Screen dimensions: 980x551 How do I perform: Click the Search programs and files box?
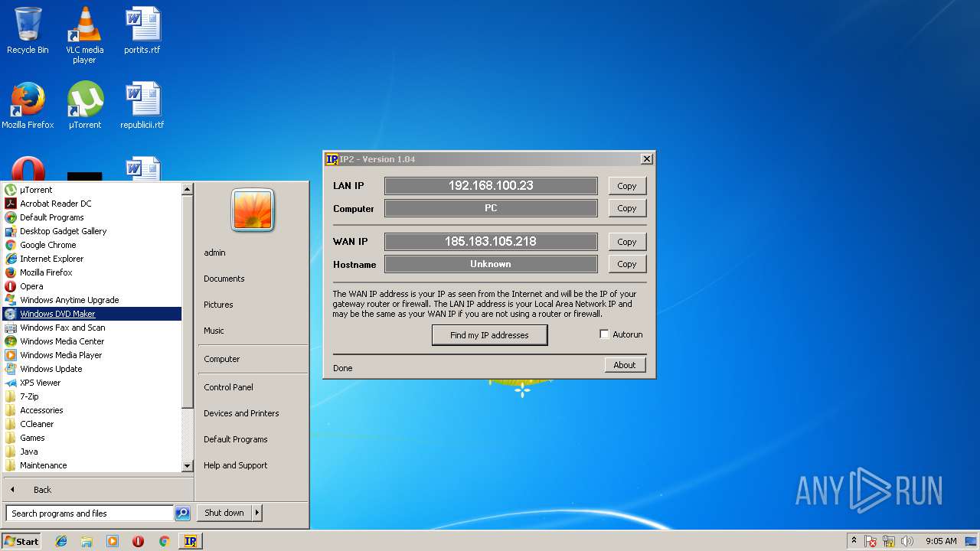90,514
